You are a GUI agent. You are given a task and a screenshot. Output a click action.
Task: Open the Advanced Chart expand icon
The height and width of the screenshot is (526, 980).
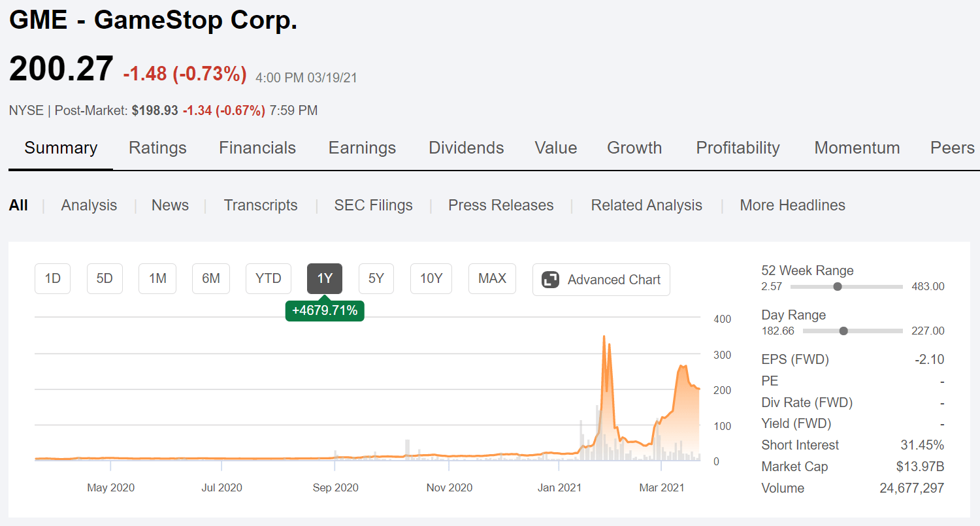coord(551,280)
